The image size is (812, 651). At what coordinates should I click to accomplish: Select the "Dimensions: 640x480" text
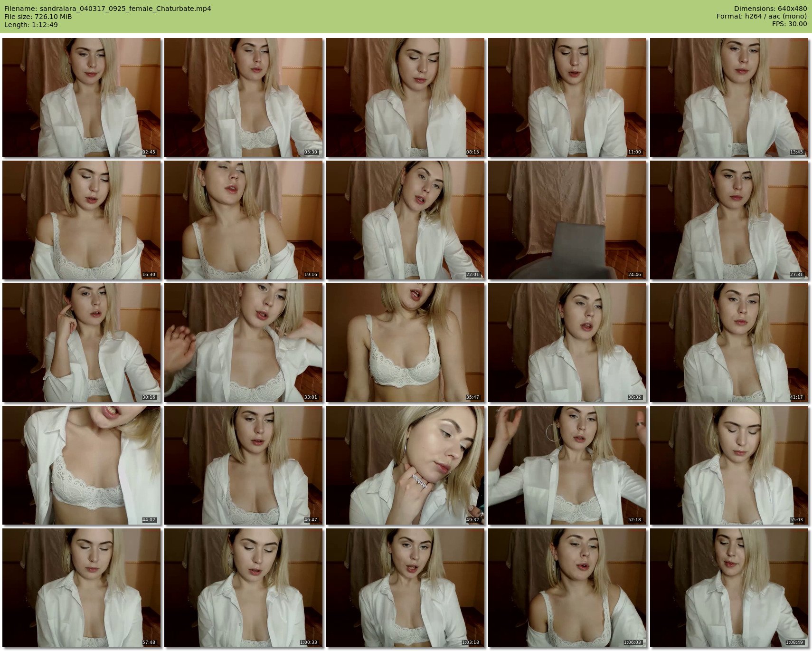(770, 9)
